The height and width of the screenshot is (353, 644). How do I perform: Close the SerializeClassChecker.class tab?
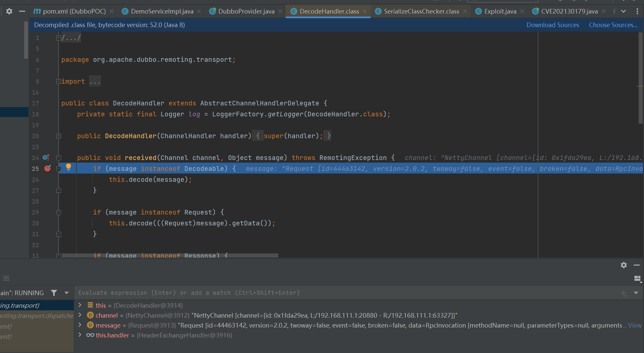[465, 11]
